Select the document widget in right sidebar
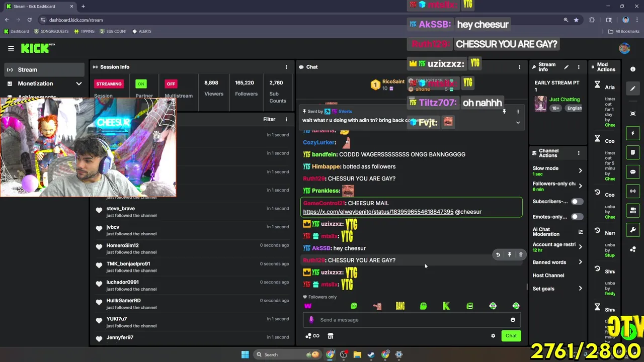Viewport: 644px width, 362px height. click(633, 152)
